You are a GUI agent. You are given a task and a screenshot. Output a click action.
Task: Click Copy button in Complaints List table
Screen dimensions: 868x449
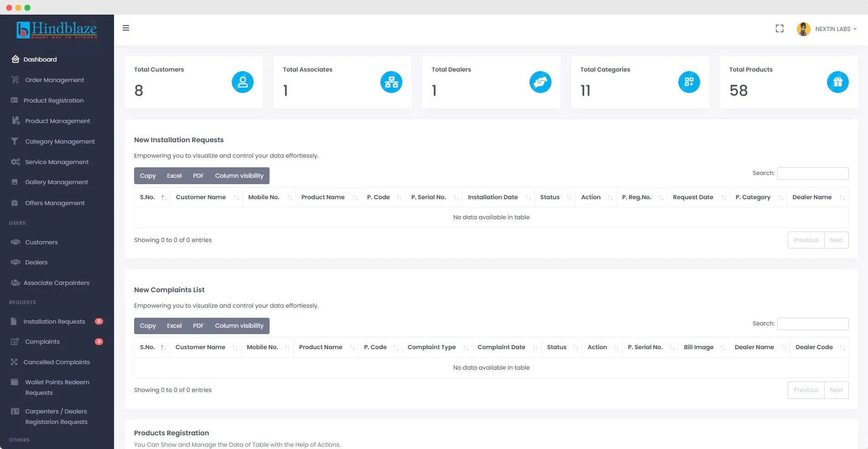point(148,325)
